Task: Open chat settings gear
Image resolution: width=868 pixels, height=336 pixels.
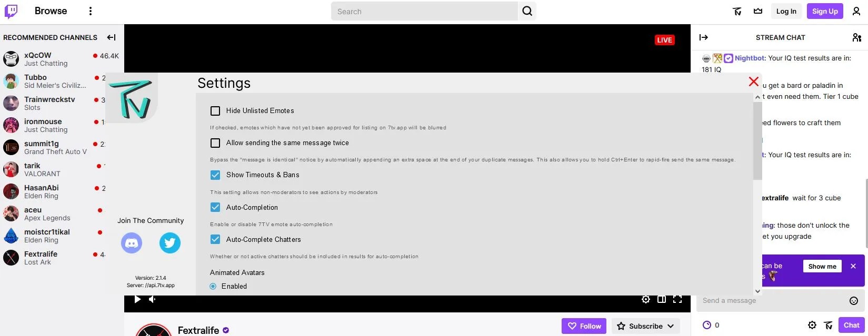Action: (x=812, y=325)
